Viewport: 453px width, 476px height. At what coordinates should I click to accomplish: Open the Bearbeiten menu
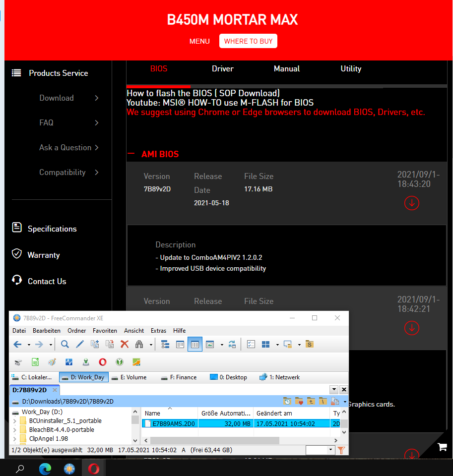47,331
